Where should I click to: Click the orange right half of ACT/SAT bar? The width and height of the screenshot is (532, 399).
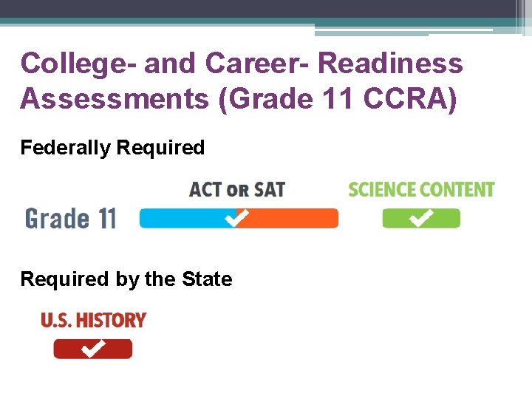click(x=296, y=219)
